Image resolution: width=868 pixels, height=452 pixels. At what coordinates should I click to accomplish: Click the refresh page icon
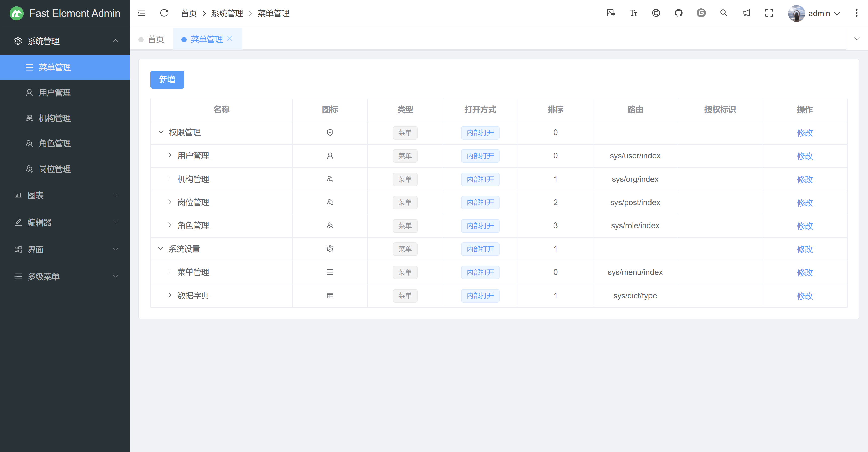pyautogui.click(x=164, y=13)
